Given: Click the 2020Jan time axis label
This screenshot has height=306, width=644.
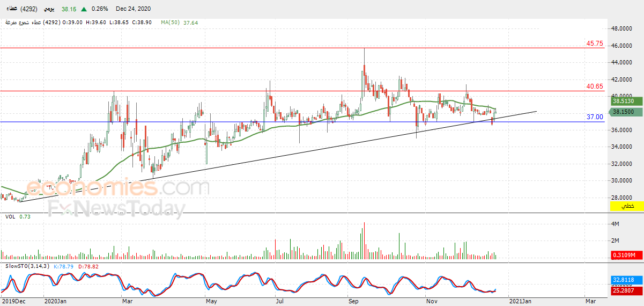Looking at the screenshot, I should click(55, 301).
